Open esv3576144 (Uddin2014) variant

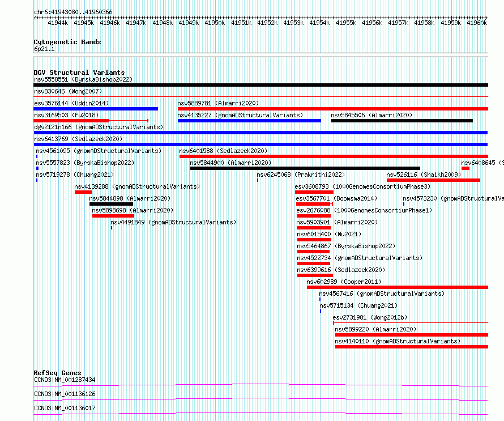[71, 103]
